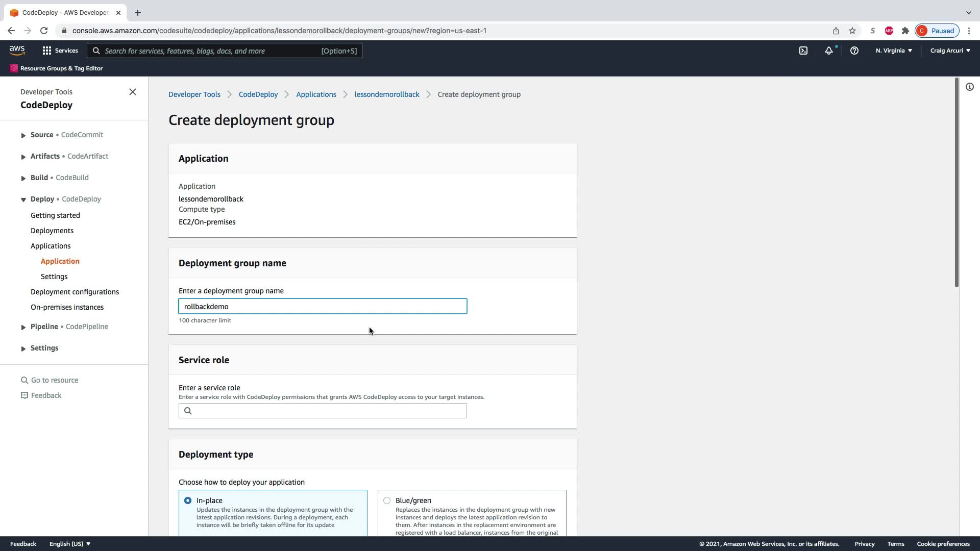The width and height of the screenshot is (980, 551).
Task: Select the Blue/green deployment type radio
Action: pyautogui.click(x=387, y=500)
